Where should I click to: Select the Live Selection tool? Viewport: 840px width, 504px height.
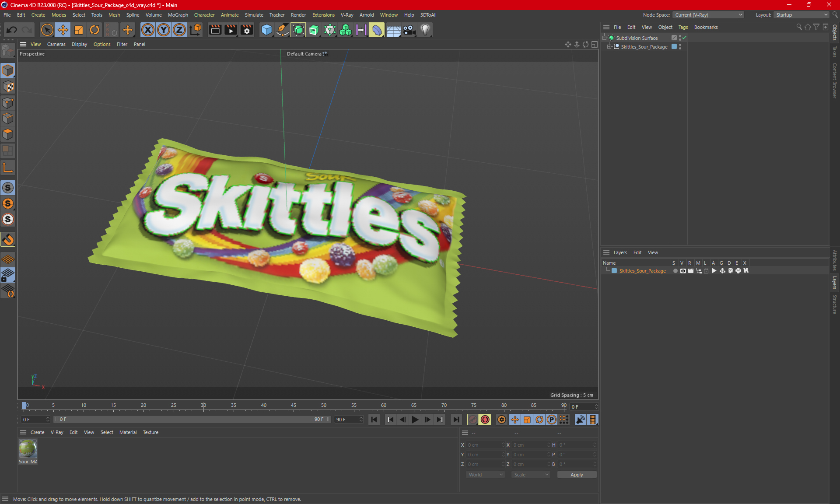coord(47,30)
